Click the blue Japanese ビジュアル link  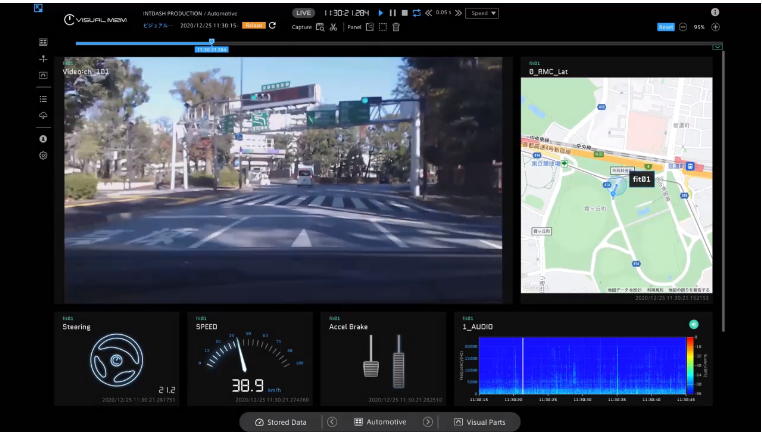coord(156,25)
